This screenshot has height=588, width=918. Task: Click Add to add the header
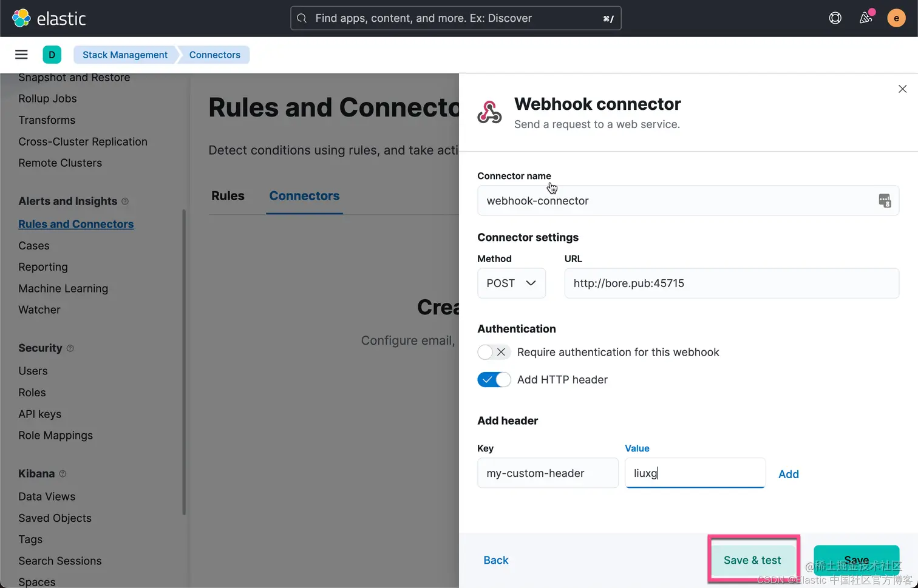click(x=789, y=475)
